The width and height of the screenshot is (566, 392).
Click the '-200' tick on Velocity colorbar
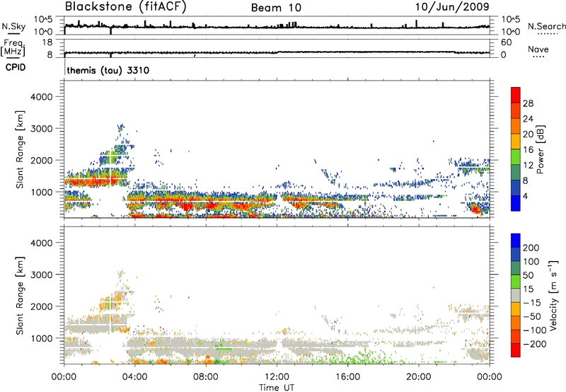click(535, 344)
